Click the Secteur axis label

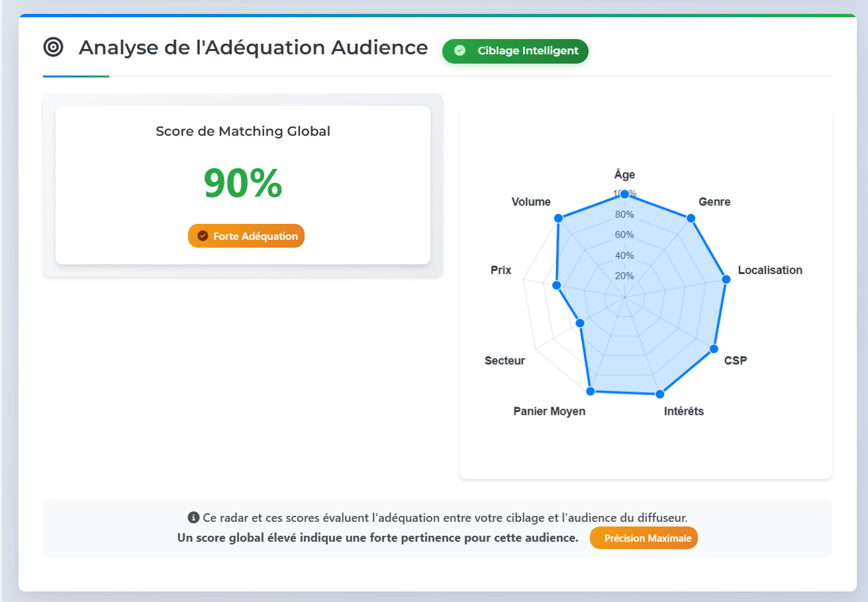click(x=505, y=360)
